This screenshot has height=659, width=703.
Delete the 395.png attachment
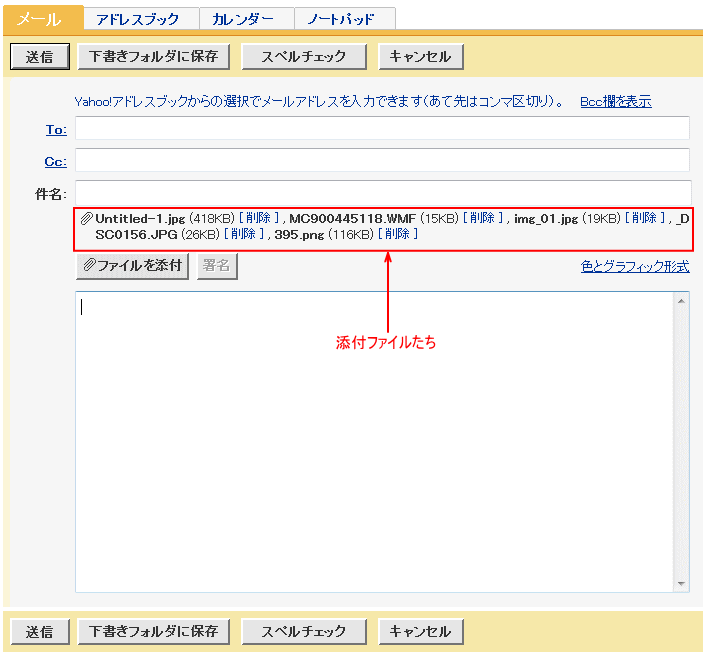398,234
